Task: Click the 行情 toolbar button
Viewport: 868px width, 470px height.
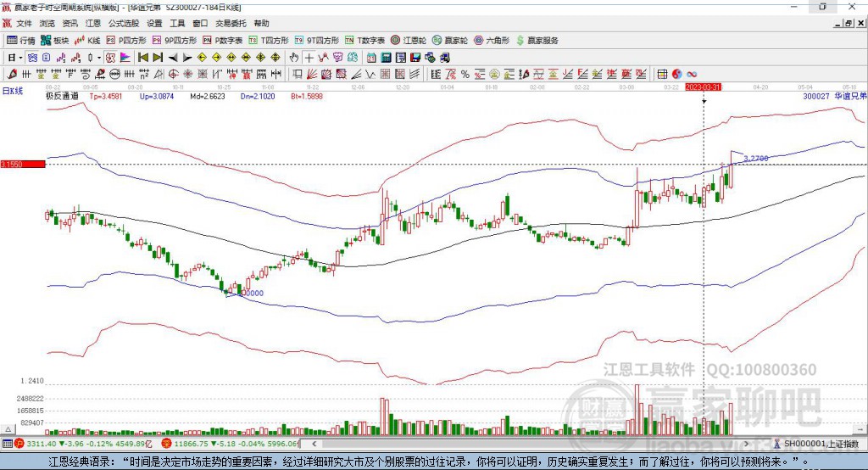Action: click(21, 41)
